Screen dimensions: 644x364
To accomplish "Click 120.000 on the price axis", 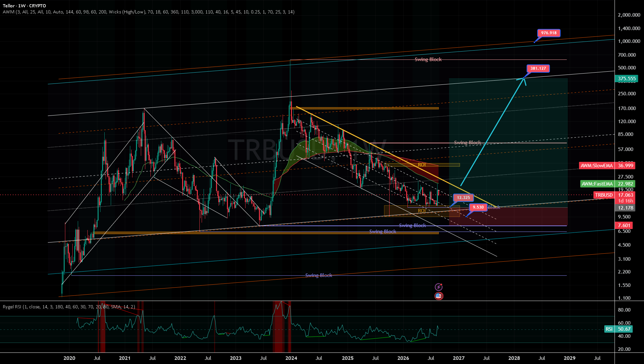I will (627, 122).
